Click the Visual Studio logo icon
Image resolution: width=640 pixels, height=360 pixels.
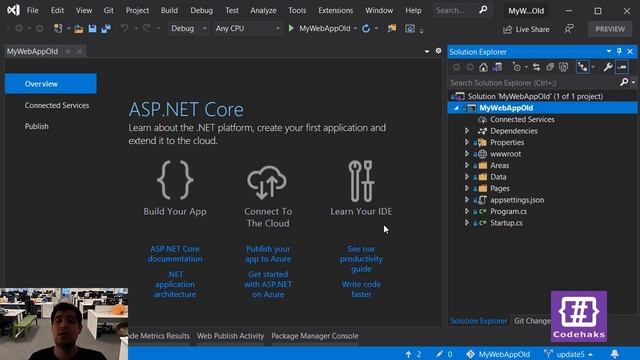point(13,10)
